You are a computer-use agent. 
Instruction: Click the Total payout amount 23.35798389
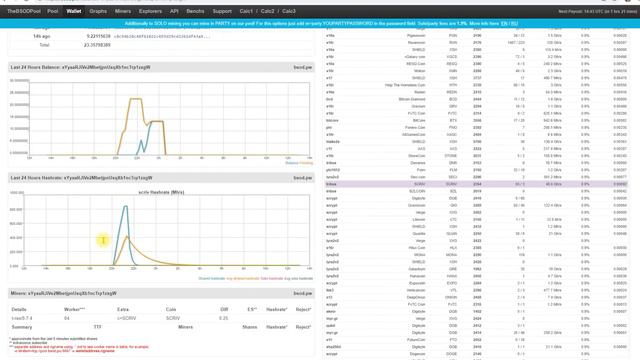(97, 45)
